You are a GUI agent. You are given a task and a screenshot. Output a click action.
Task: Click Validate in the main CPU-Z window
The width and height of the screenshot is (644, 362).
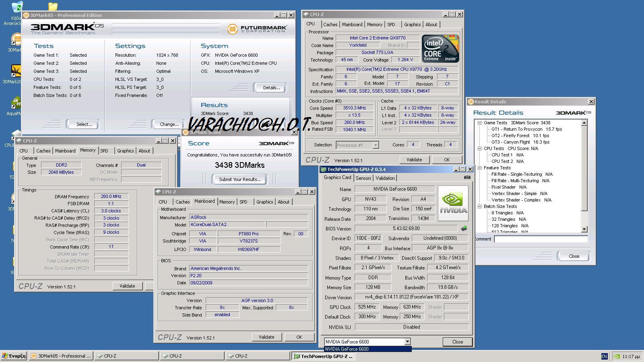coord(414,160)
